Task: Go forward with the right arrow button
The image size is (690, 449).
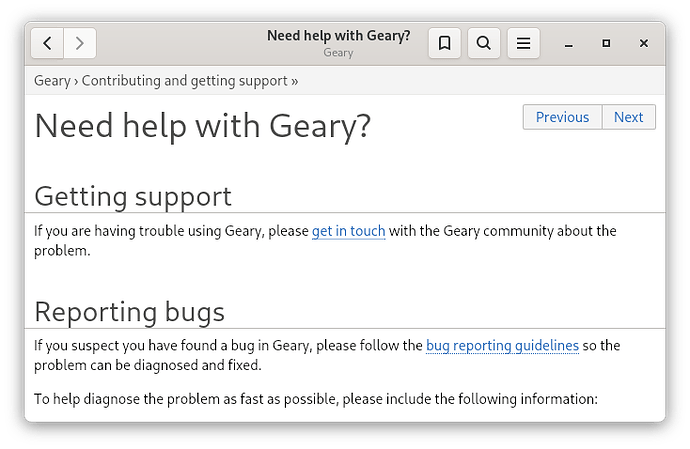Action: pyautogui.click(x=80, y=43)
